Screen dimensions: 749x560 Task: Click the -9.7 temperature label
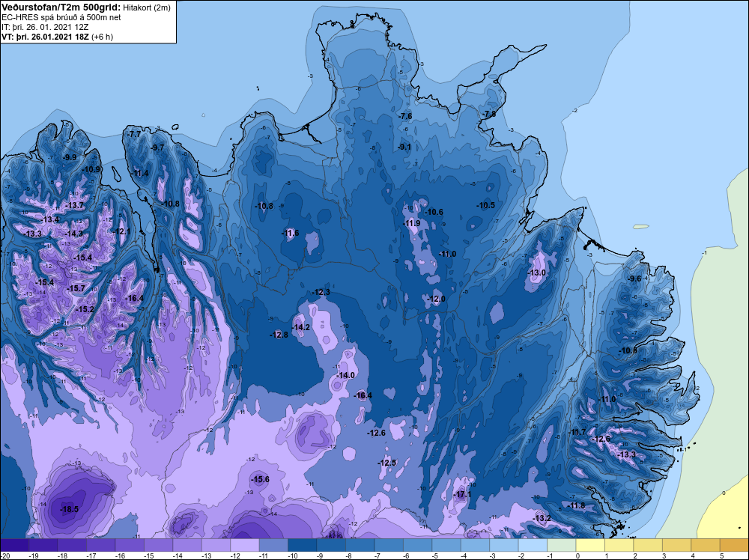[157, 147]
